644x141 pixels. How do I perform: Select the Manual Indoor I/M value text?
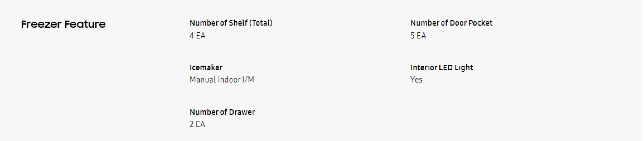tap(222, 80)
